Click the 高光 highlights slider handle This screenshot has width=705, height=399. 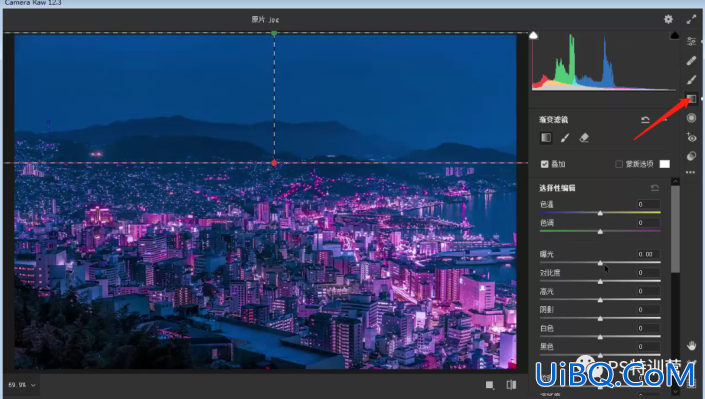point(600,300)
